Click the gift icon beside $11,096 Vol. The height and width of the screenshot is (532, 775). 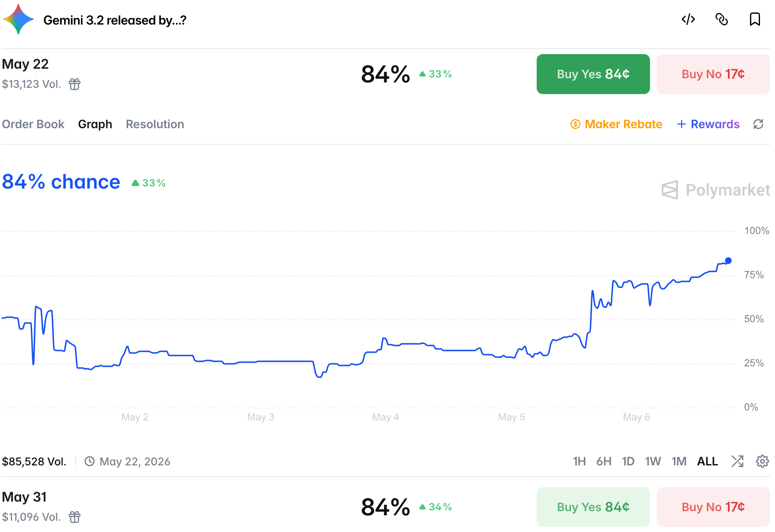[75, 517]
